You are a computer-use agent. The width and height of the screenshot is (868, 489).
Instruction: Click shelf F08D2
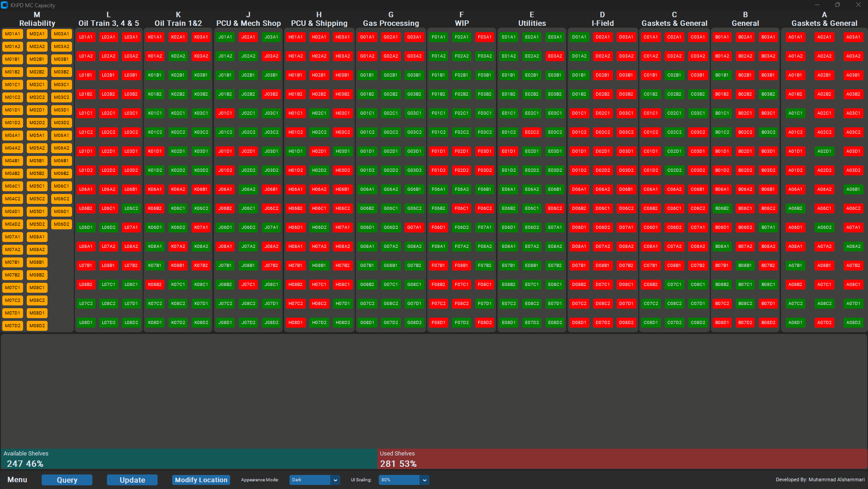point(485,323)
